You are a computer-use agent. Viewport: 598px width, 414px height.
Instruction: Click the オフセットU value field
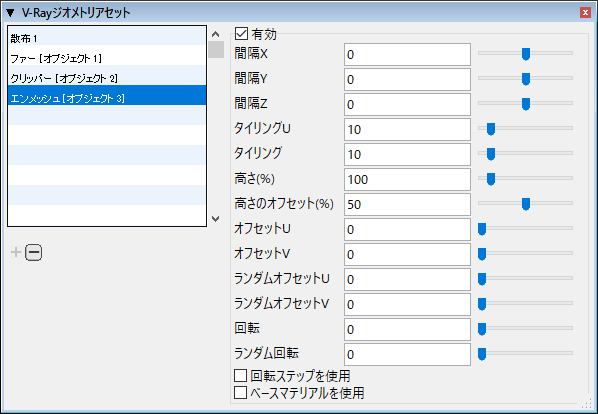(x=407, y=229)
